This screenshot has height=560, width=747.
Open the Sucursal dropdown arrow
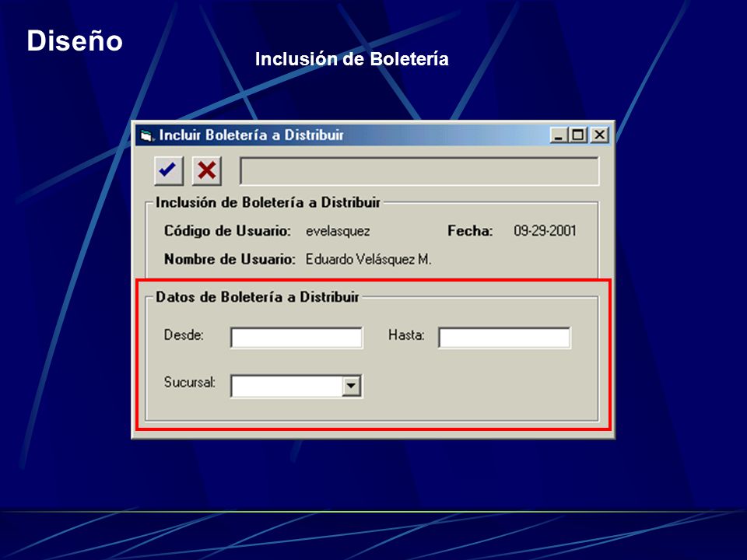351,386
